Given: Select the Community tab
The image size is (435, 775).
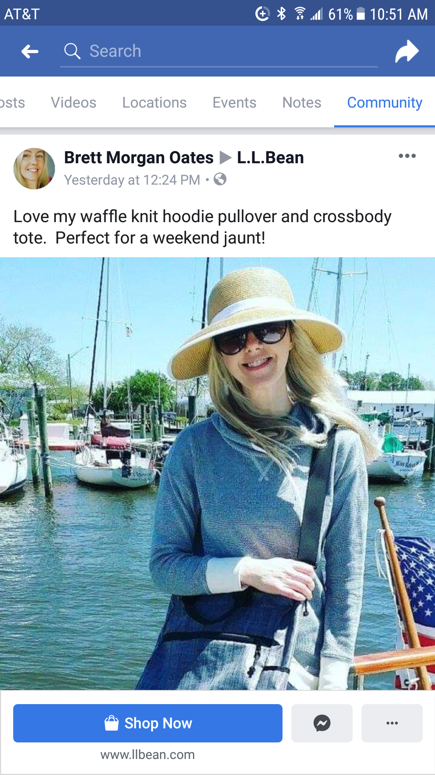Looking at the screenshot, I should [385, 102].
